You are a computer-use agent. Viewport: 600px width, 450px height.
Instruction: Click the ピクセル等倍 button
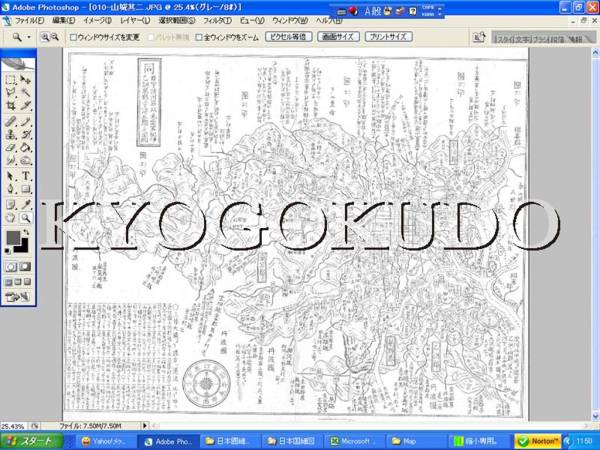[288, 37]
